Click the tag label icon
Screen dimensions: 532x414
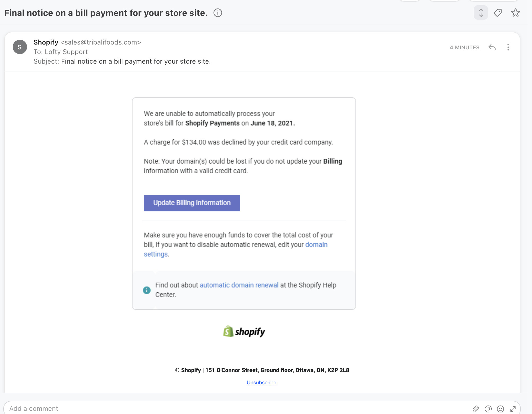[498, 13]
